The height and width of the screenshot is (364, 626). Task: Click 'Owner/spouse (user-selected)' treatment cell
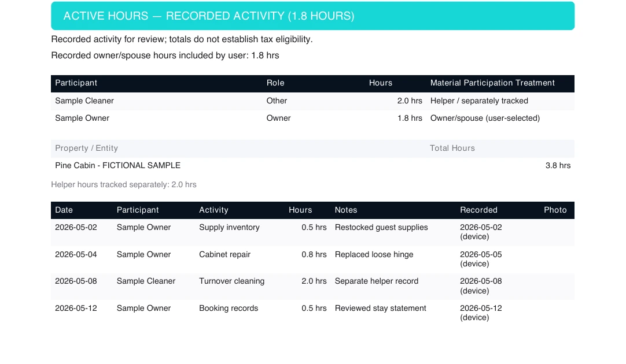tap(485, 118)
